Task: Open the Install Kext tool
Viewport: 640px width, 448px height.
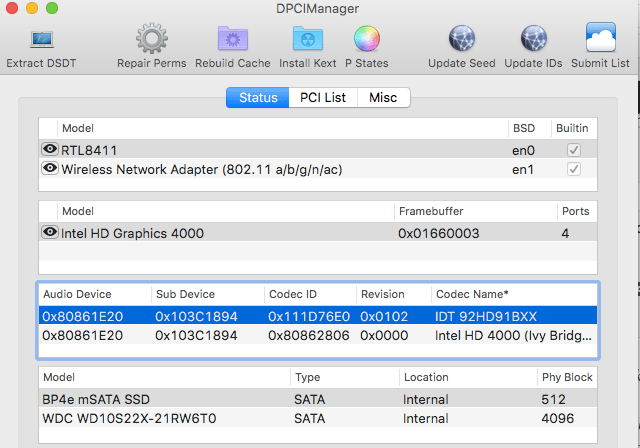Action: (x=307, y=40)
